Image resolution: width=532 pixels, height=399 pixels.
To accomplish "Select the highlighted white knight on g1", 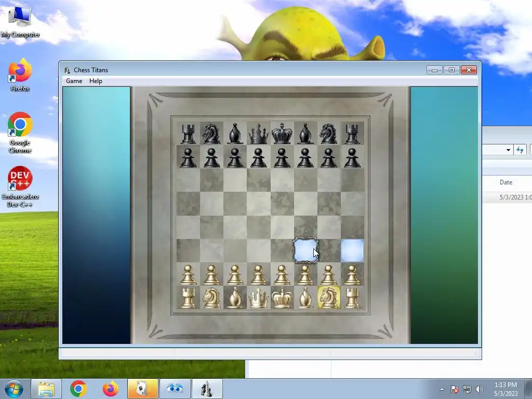I will tap(329, 298).
